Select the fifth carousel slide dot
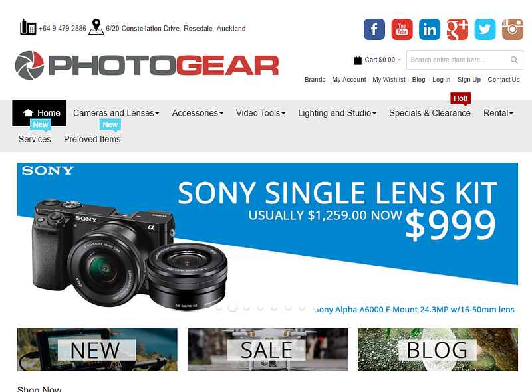This screenshot has width=532, height=392. [274, 307]
